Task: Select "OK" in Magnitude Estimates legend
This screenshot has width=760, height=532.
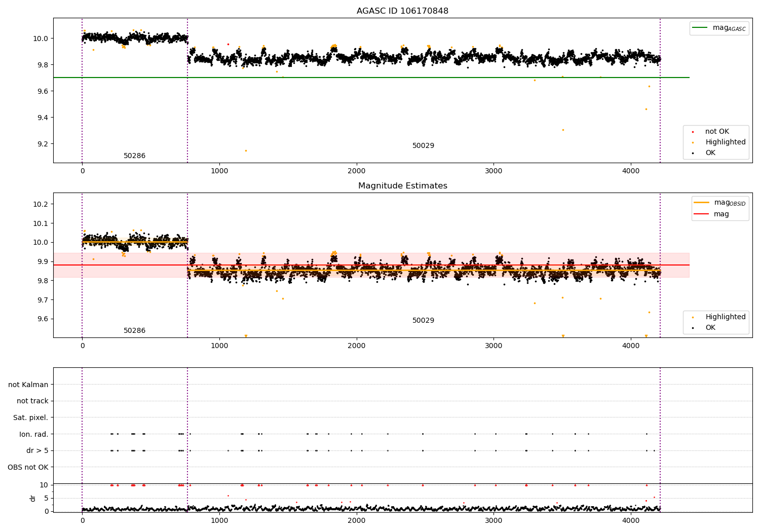Action: pos(704,327)
